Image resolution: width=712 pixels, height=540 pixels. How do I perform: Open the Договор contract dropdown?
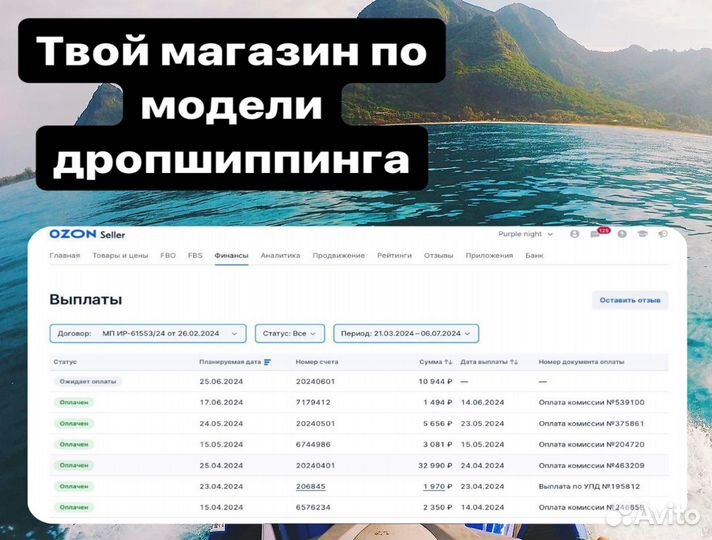pos(148,333)
